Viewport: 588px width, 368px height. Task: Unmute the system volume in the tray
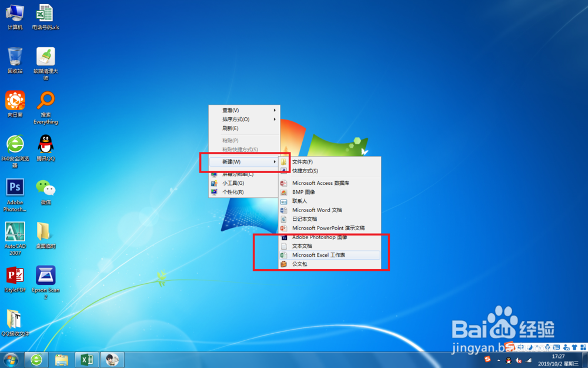517,359
